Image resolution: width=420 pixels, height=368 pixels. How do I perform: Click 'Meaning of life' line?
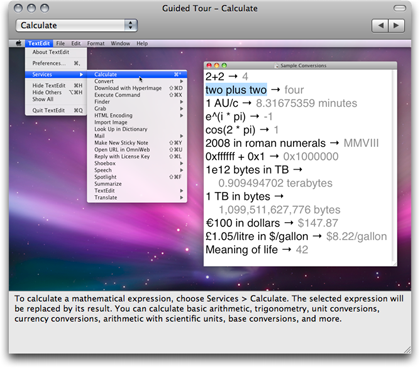tap(241, 250)
